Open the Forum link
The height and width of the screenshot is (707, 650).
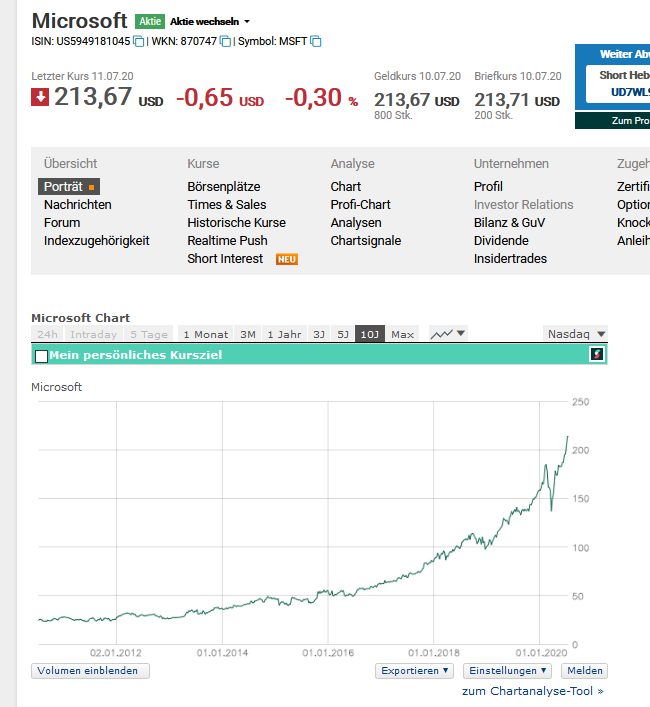click(62, 223)
